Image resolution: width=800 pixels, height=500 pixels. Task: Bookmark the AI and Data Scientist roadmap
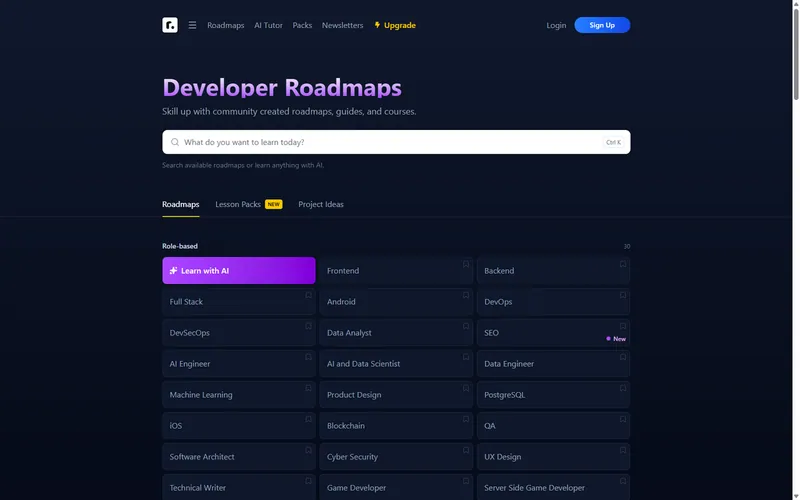[466, 357]
